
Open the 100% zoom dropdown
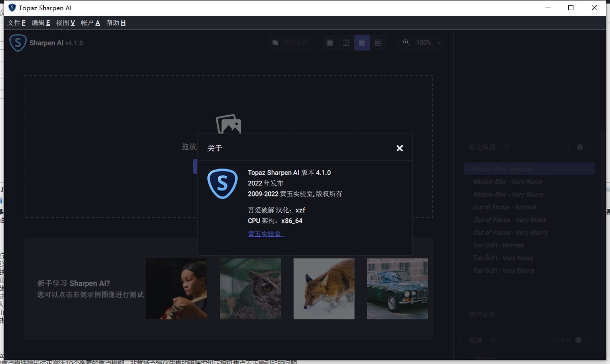(428, 43)
